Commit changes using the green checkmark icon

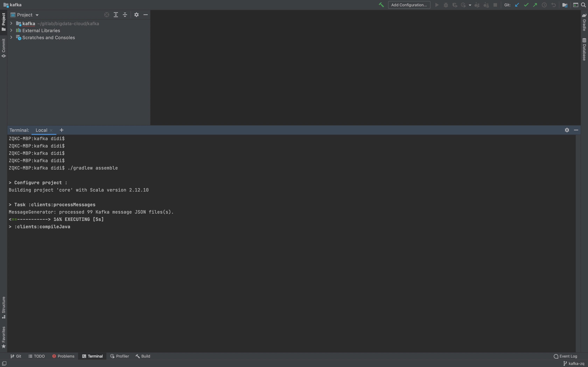point(526,5)
